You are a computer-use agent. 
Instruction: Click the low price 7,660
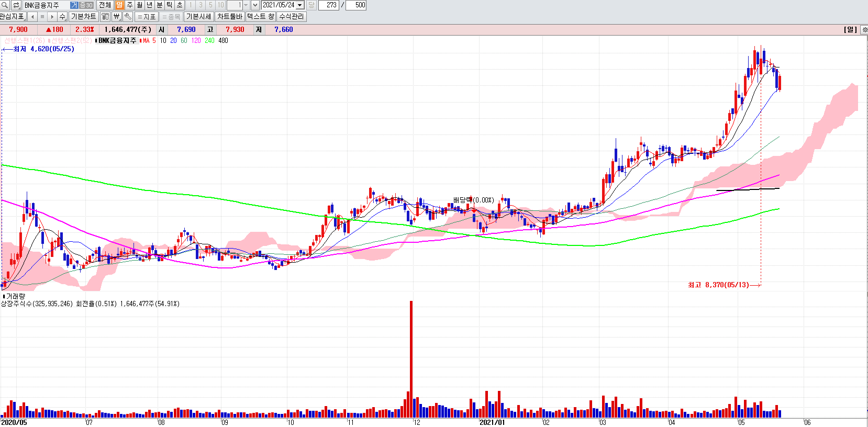pyautogui.click(x=284, y=30)
